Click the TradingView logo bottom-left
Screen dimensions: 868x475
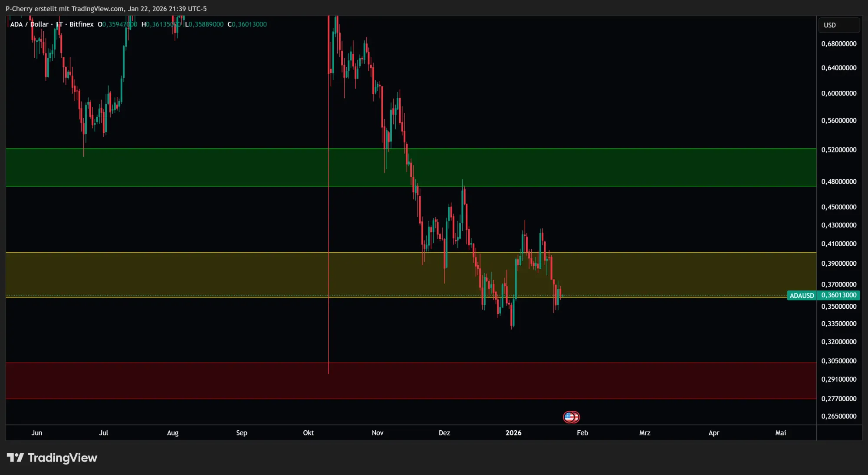coord(52,458)
